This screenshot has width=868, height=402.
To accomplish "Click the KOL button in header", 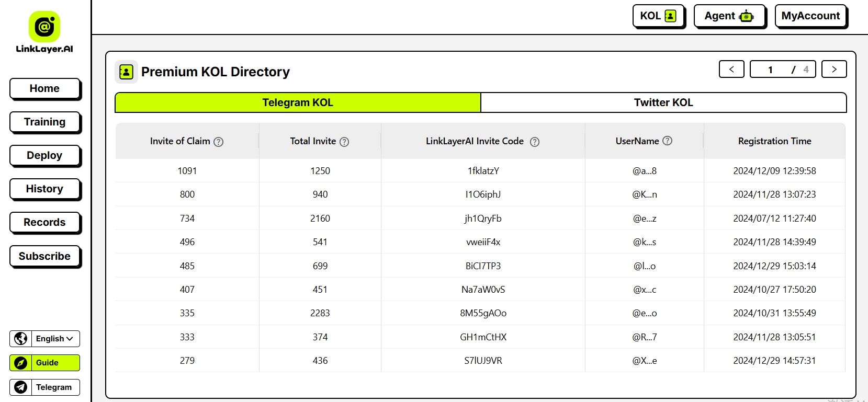I will tap(658, 16).
